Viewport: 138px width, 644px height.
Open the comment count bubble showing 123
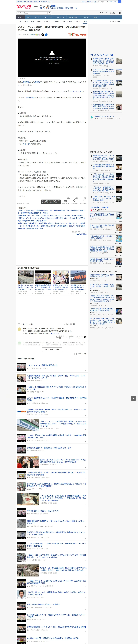33,35
